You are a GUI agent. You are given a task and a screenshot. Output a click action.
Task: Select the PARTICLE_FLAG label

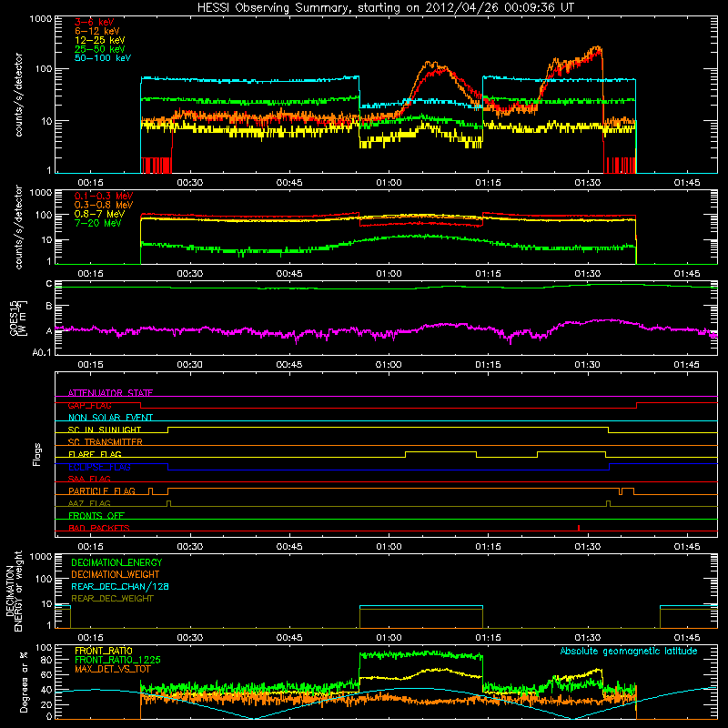click(102, 490)
